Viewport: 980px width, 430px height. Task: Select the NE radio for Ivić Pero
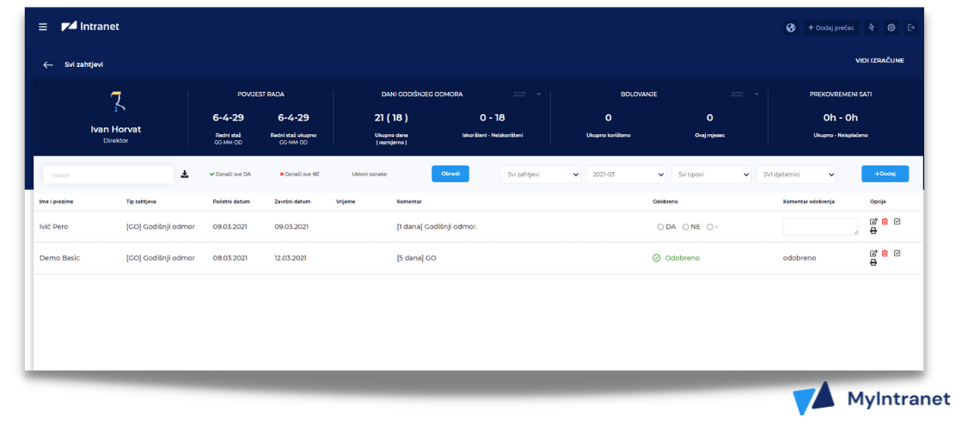(x=686, y=227)
